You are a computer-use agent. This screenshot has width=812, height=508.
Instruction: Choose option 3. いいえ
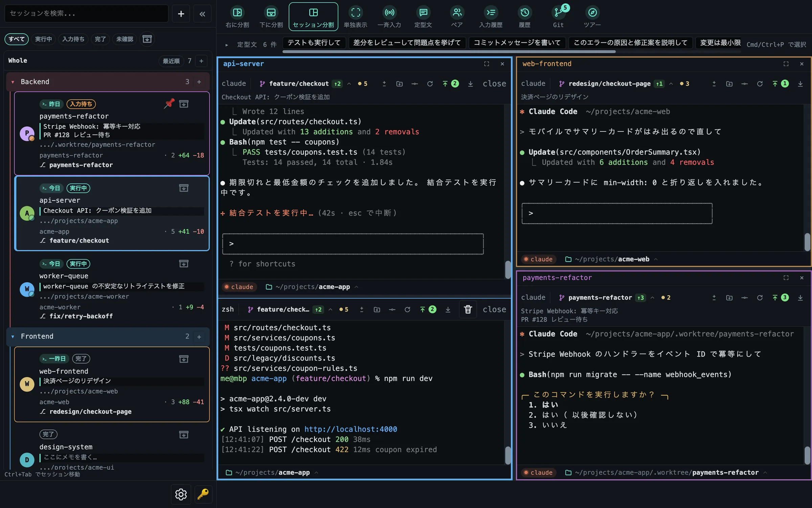[x=548, y=425]
